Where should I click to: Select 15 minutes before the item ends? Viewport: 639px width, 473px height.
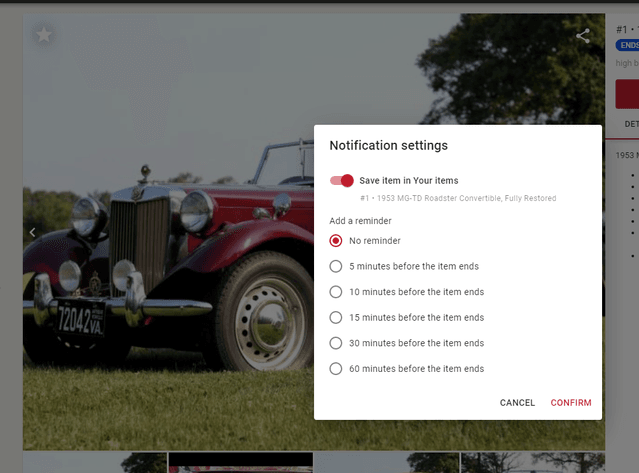point(336,317)
